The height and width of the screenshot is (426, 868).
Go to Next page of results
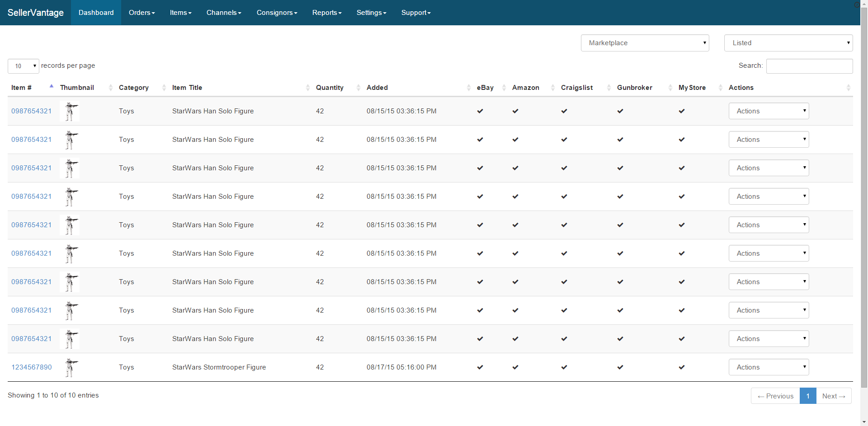(833, 396)
